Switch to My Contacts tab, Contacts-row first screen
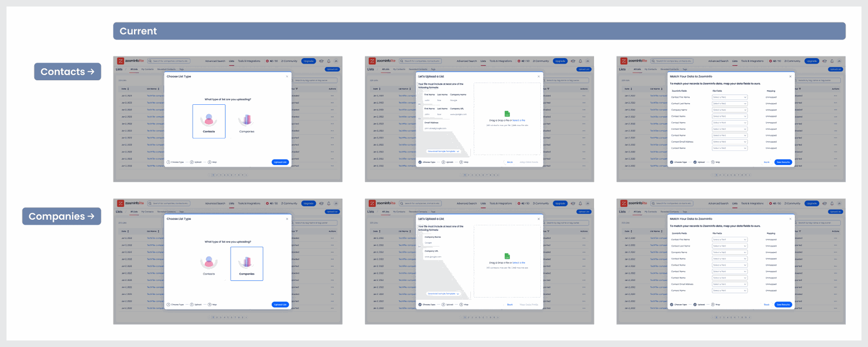The width and height of the screenshot is (868, 347). point(148,69)
